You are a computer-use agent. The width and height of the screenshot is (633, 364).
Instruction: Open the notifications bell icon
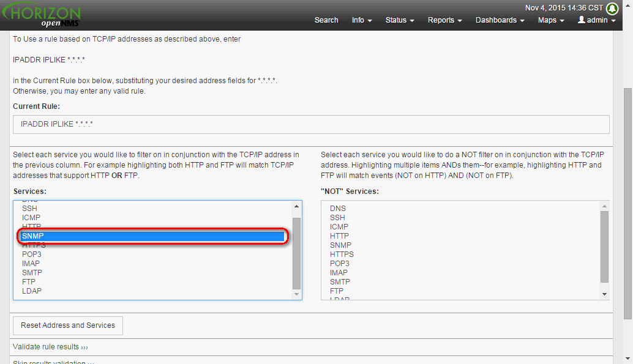coord(612,8)
